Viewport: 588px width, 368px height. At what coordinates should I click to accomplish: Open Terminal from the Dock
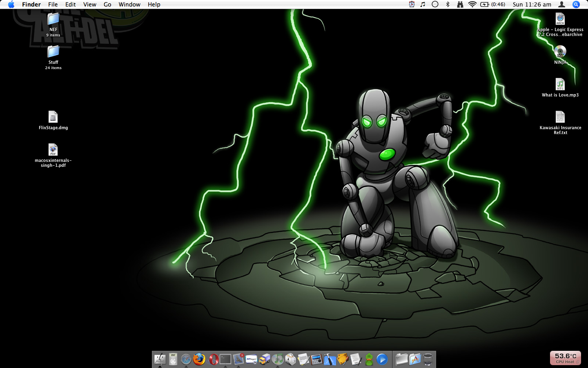pyautogui.click(x=225, y=359)
